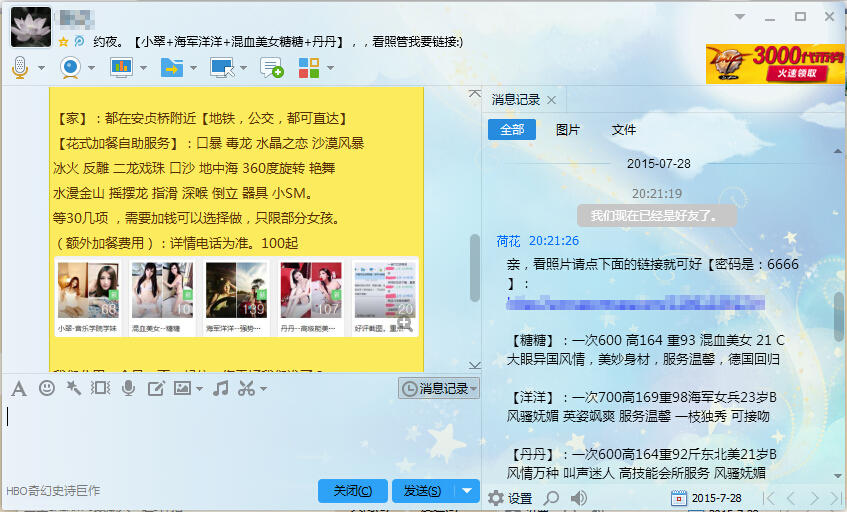Click the remote desktop monitor icon
This screenshot has height=512, width=847.
click(223, 68)
